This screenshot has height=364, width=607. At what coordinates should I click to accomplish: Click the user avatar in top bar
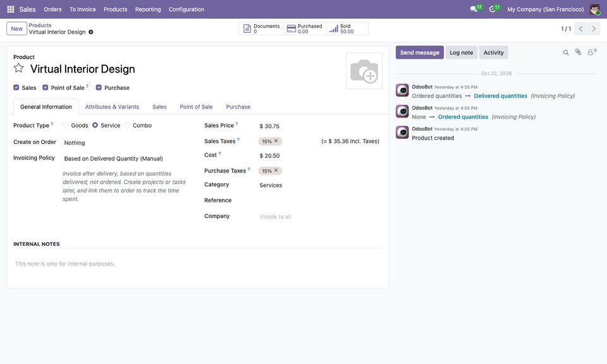coord(594,9)
